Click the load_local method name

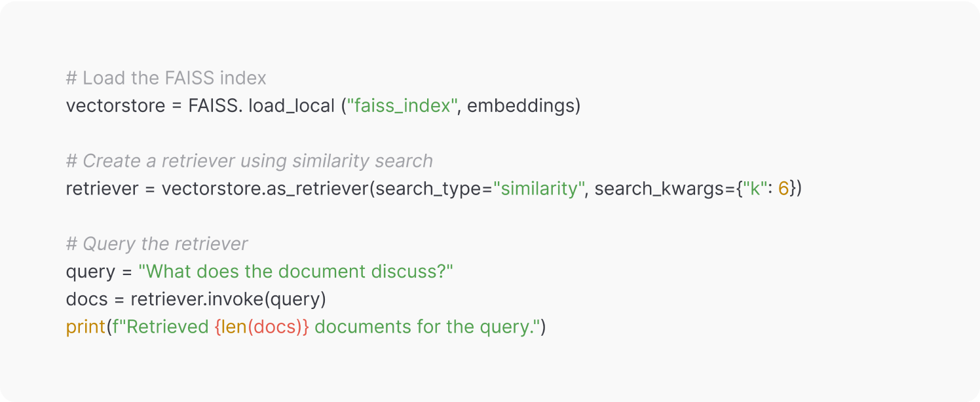coord(291,106)
